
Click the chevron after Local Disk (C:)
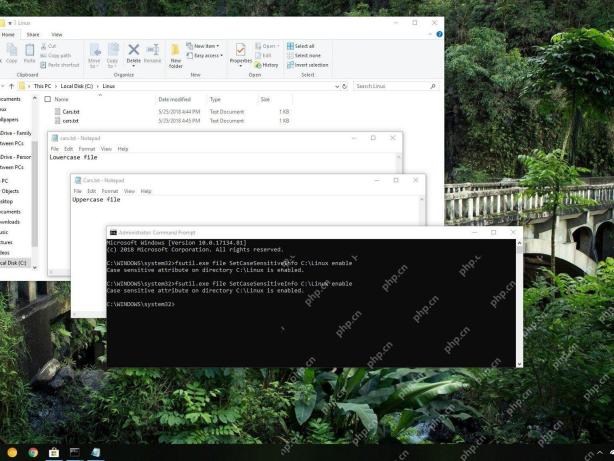click(x=98, y=86)
